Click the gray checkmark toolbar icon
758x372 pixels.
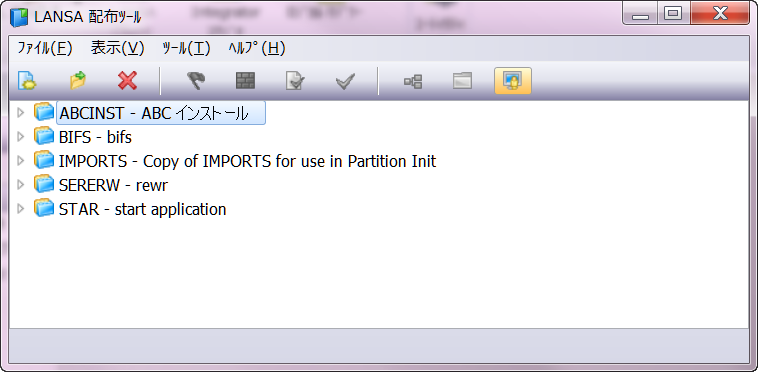click(345, 81)
